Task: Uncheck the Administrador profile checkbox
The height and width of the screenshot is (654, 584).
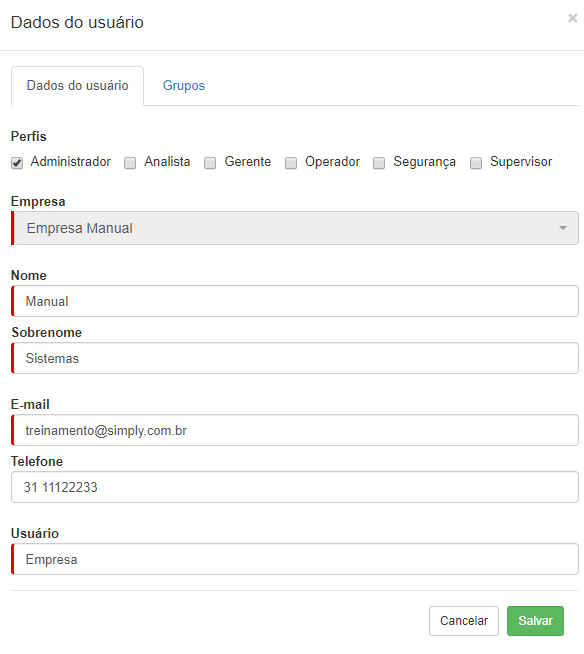Action: 17,163
